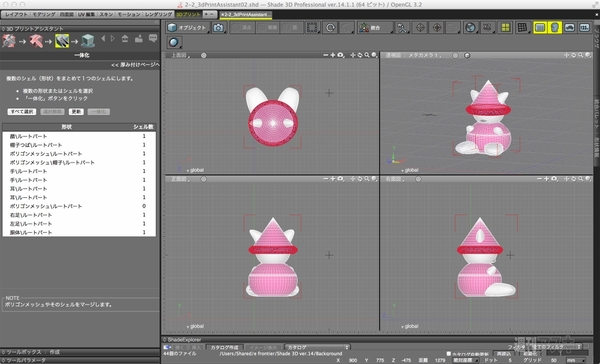
Task: Select 右足\ルートパート row
Action: (79, 215)
